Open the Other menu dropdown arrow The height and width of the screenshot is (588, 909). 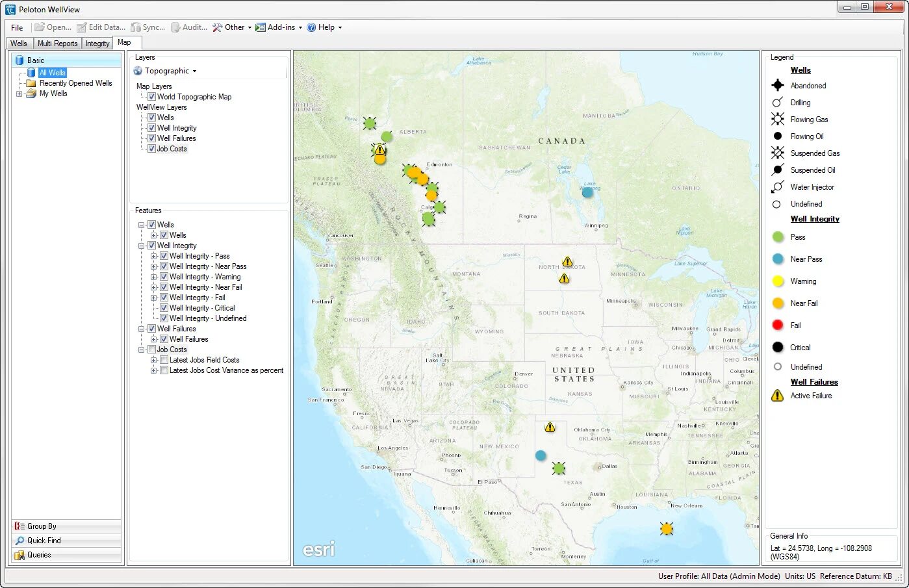coord(250,28)
